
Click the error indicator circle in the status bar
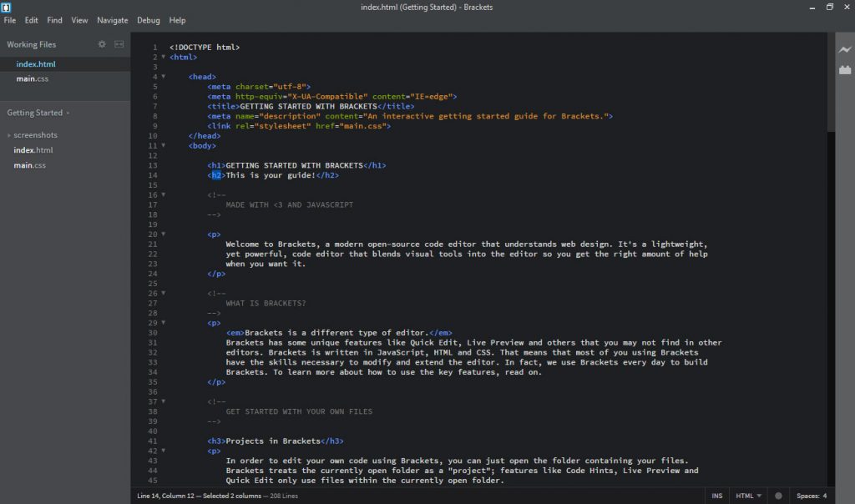777,495
